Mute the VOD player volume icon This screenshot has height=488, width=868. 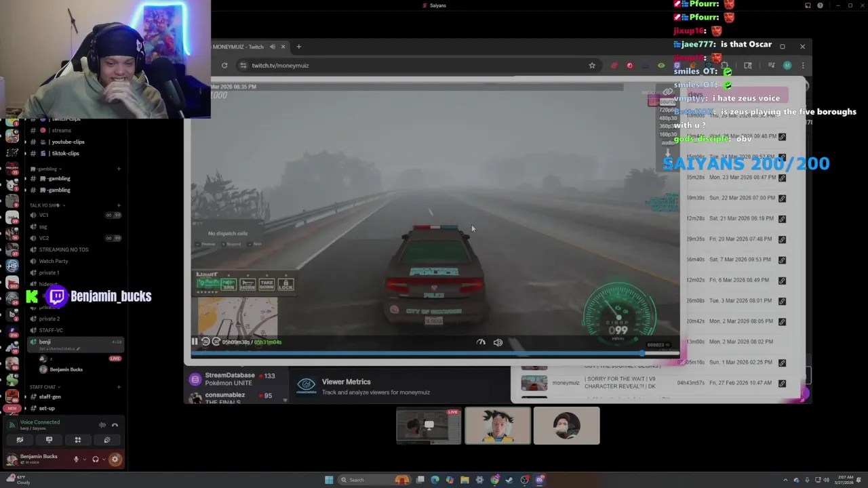click(x=498, y=342)
